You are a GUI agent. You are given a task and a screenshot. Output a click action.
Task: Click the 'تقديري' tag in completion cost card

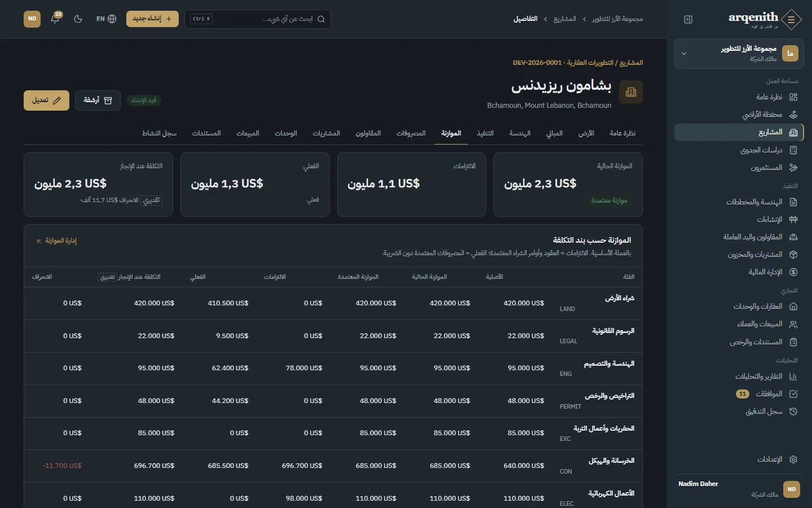point(151,200)
